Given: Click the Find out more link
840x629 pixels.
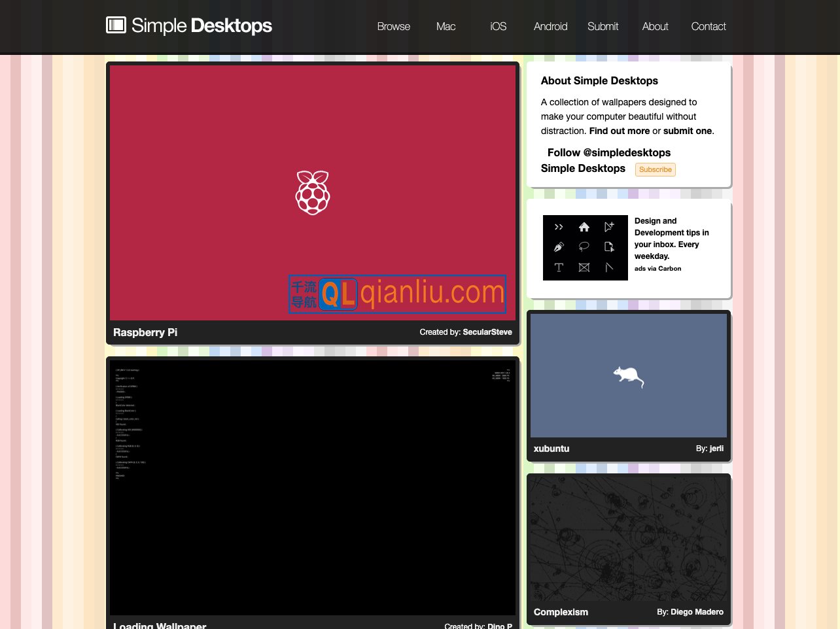Looking at the screenshot, I should tap(619, 131).
